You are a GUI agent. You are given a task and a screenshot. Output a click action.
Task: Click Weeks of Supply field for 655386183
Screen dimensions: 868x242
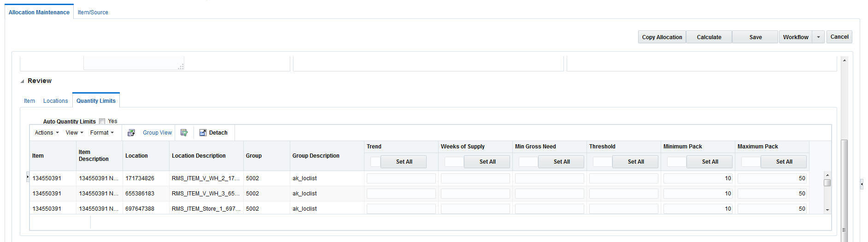point(475,194)
